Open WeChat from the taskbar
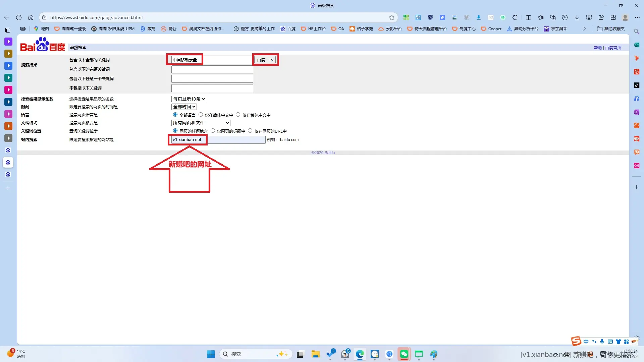The width and height of the screenshot is (644, 362). point(404,354)
